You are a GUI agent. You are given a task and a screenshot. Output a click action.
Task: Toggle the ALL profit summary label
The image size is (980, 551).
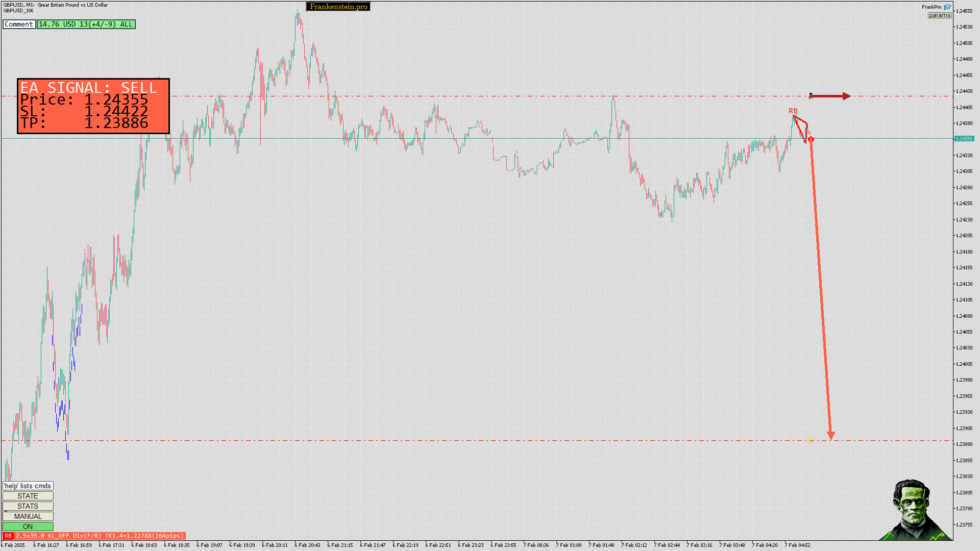[x=86, y=24]
